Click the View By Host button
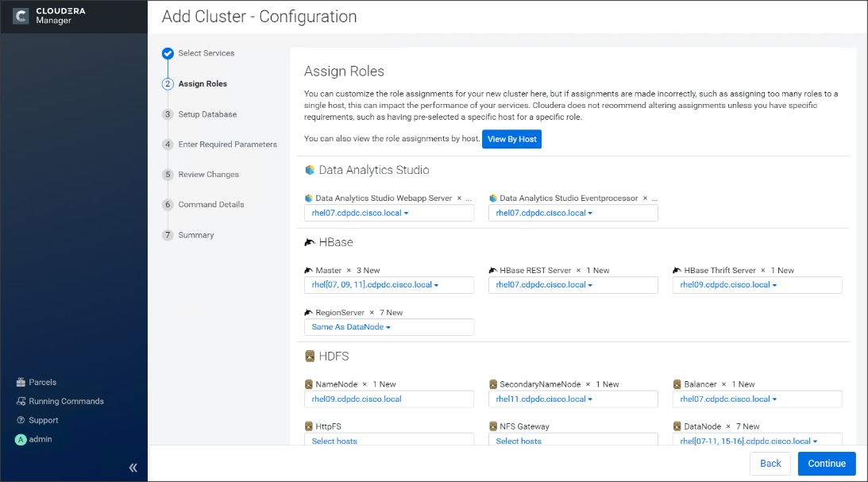The width and height of the screenshot is (868, 482). (x=512, y=139)
